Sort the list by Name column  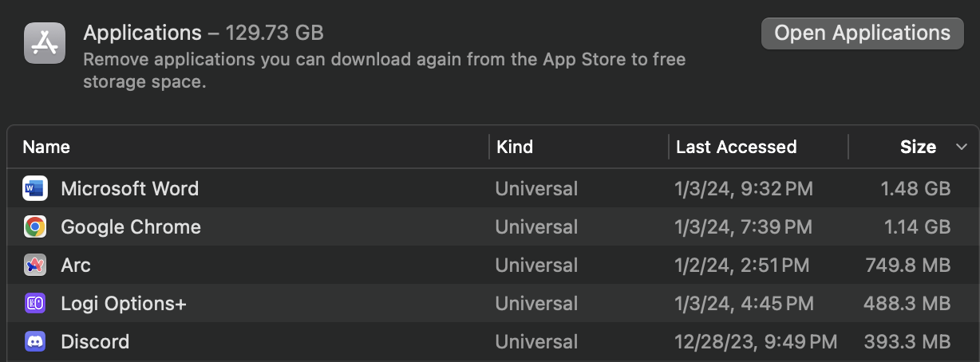46,148
